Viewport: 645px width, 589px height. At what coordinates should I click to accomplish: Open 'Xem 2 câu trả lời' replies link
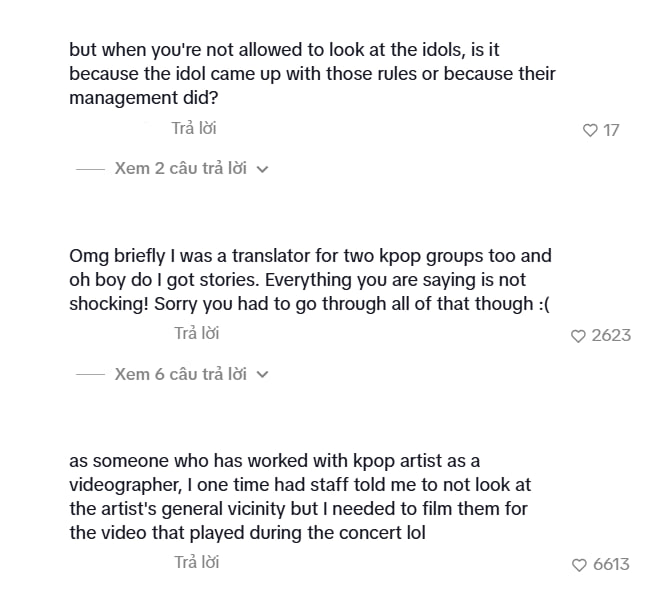click(180, 168)
